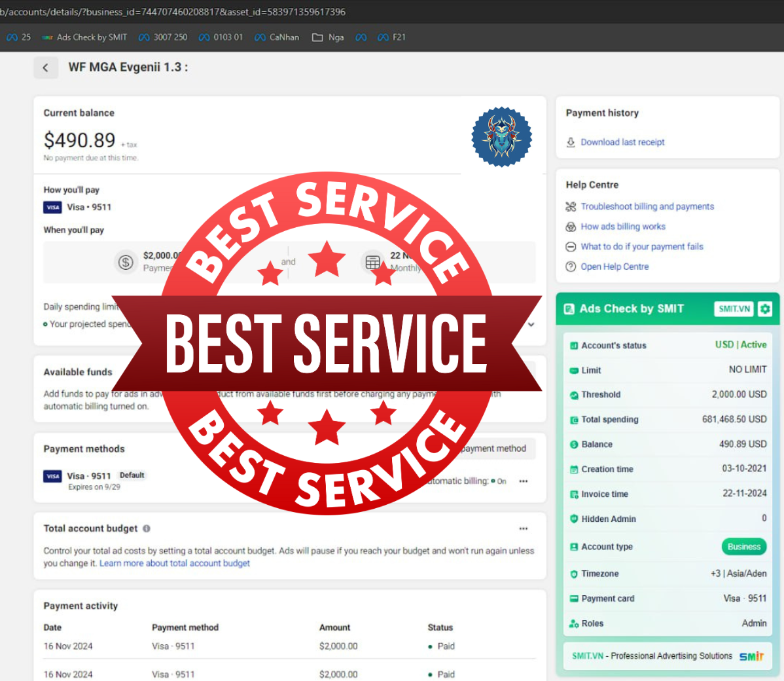
Task: Open What to do if your payment fails
Action: click(x=642, y=247)
